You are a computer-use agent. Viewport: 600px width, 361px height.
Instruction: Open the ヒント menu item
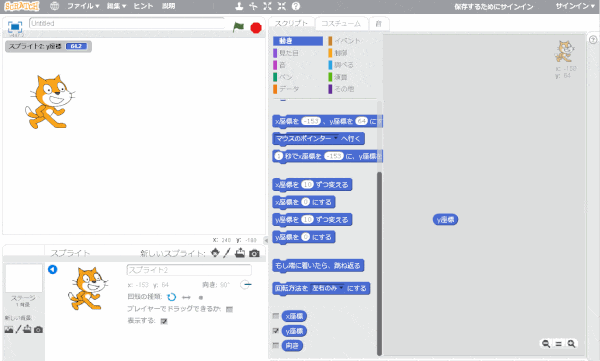pos(143,6)
